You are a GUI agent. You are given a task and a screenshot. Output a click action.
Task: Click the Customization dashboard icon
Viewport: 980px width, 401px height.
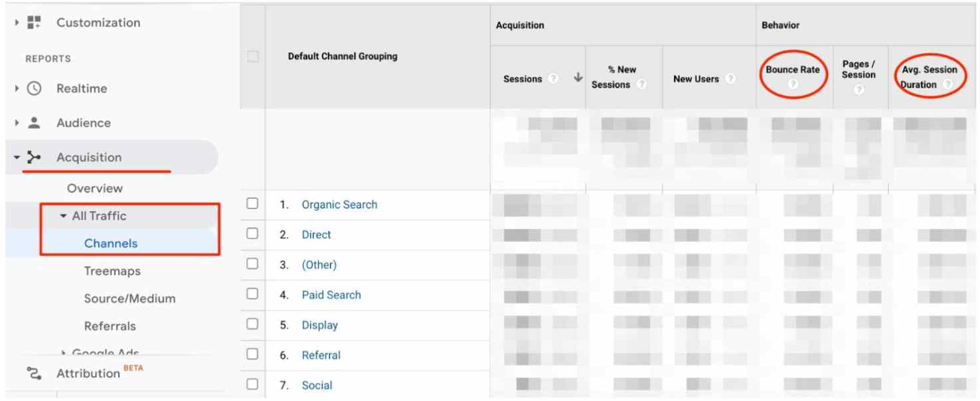pos(34,23)
